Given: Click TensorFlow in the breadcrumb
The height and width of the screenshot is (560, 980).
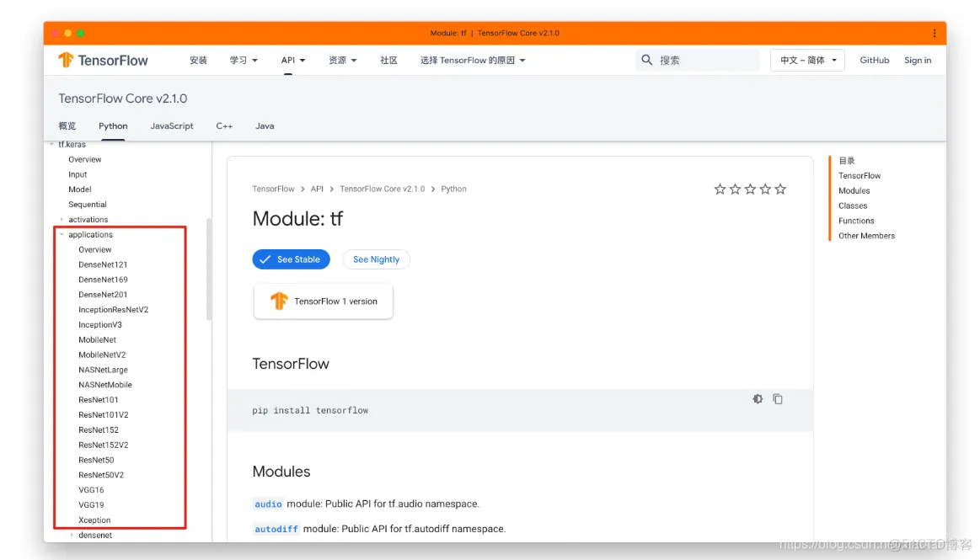Looking at the screenshot, I should (x=273, y=189).
